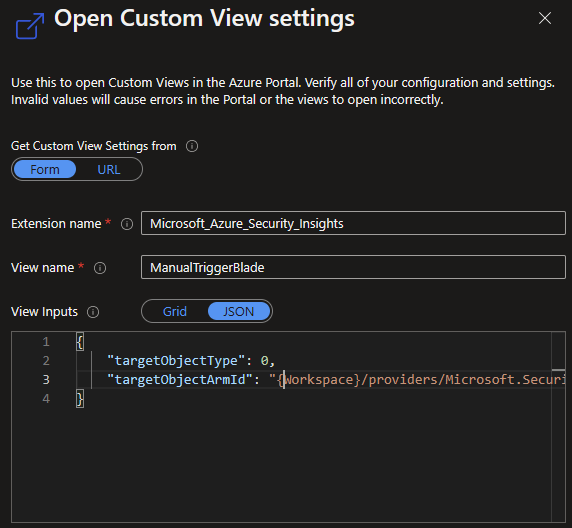Show info for Get Custom View Settings from
The image size is (572, 528).
[x=192, y=146]
